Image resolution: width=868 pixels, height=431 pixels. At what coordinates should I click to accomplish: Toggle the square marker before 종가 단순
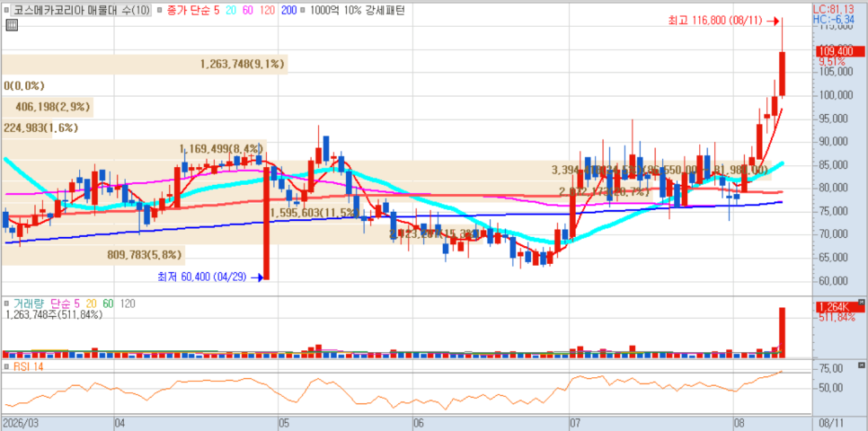click(158, 10)
